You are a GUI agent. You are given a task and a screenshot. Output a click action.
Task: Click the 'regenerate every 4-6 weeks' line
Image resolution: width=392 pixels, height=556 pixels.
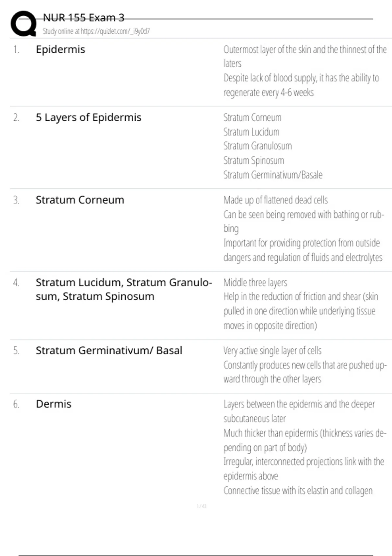pos(269,93)
